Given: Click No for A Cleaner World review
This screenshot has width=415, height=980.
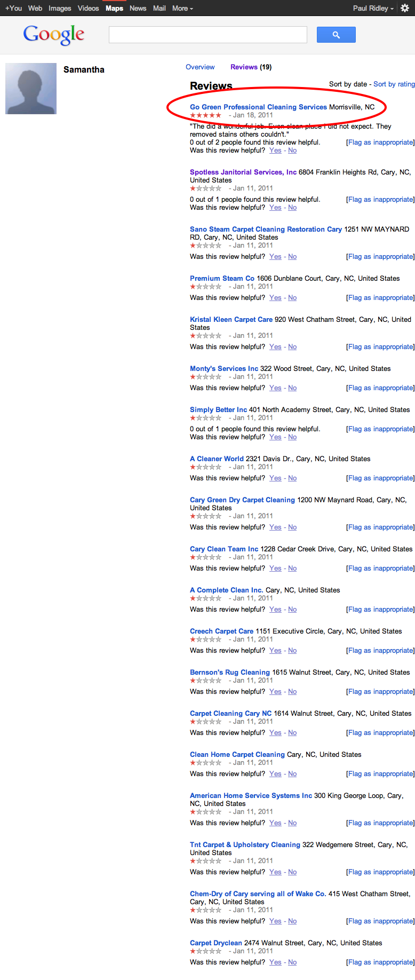Looking at the screenshot, I should click(x=292, y=478).
